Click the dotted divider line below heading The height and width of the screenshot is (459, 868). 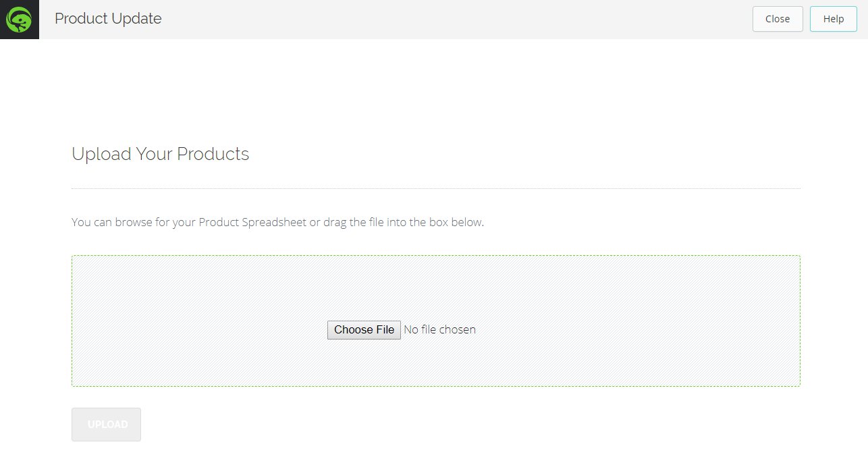tap(435, 188)
